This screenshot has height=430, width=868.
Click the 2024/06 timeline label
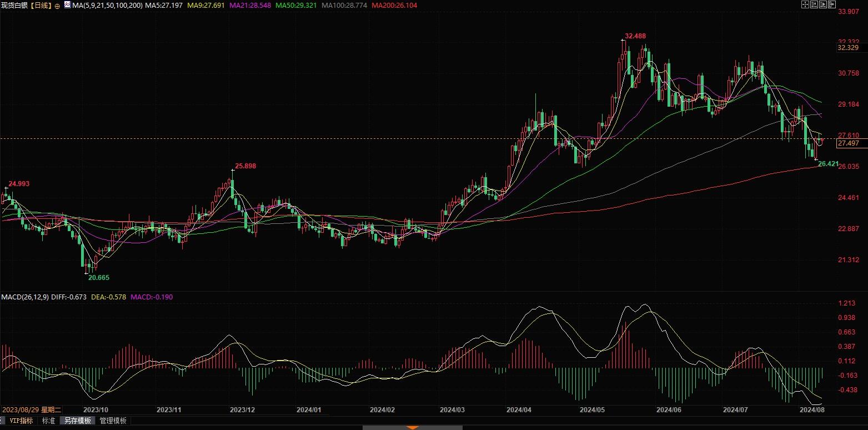pos(669,409)
